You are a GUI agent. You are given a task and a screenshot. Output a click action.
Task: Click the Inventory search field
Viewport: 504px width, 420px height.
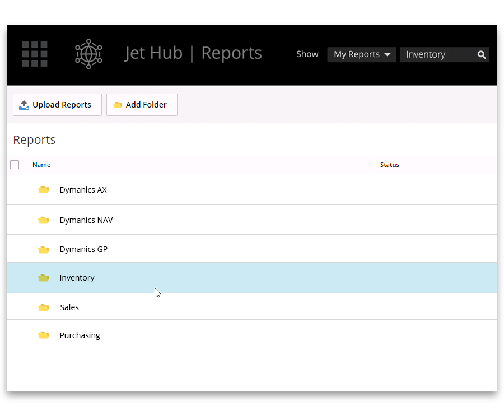pyautogui.click(x=445, y=54)
